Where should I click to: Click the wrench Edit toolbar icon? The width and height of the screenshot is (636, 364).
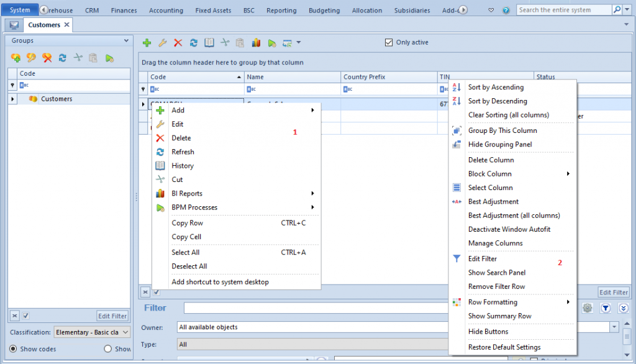pos(162,43)
